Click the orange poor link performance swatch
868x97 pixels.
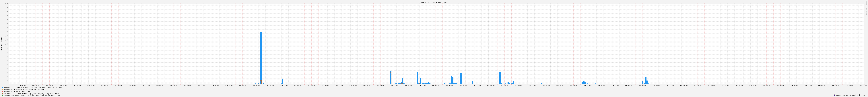(3, 90)
